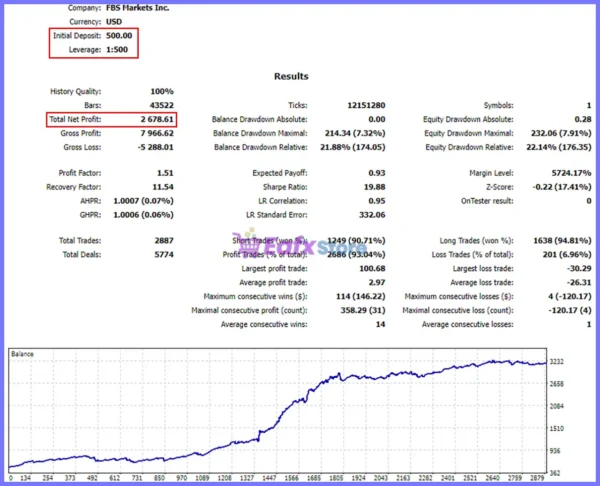Select LR Standard Error value 332.06
This screenshot has height=486, width=600.
pyautogui.click(x=372, y=215)
